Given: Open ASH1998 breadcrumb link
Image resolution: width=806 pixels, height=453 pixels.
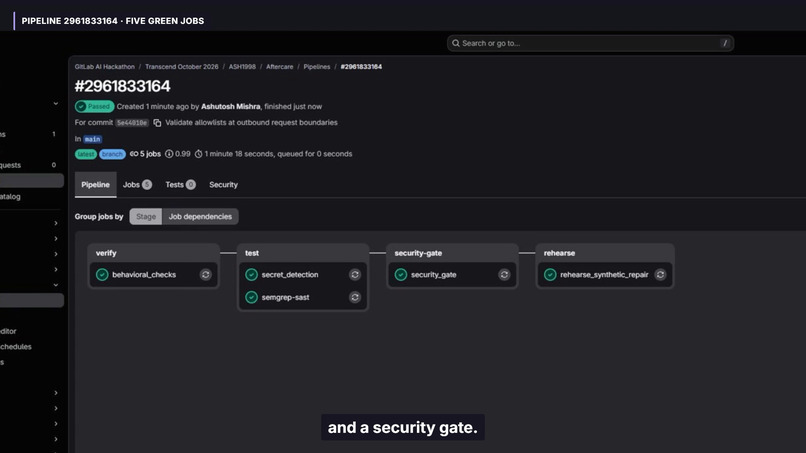Looking at the screenshot, I should click(242, 67).
